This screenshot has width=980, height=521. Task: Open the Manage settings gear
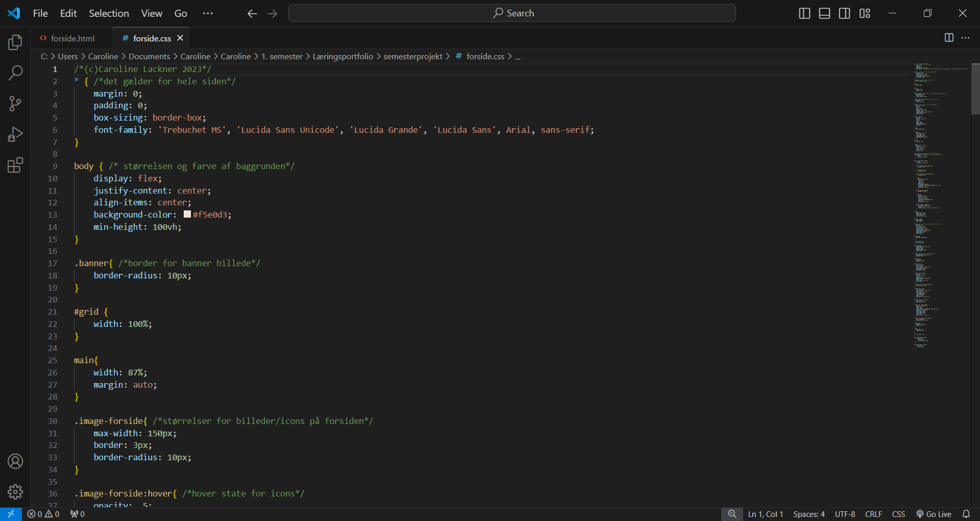(15, 491)
